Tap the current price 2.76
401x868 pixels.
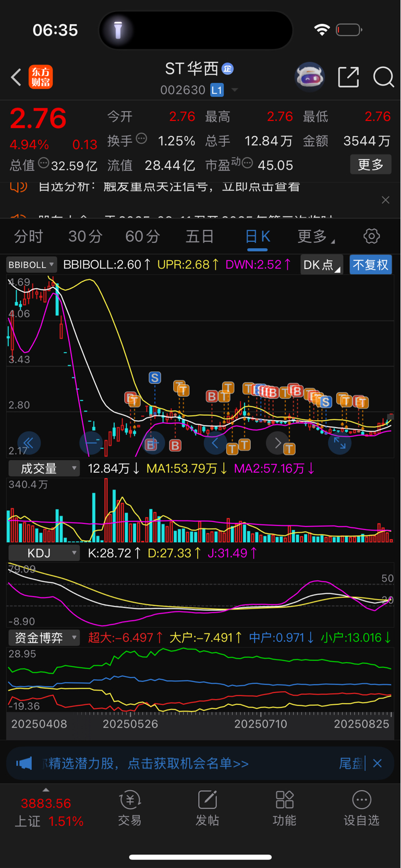pos(38,118)
